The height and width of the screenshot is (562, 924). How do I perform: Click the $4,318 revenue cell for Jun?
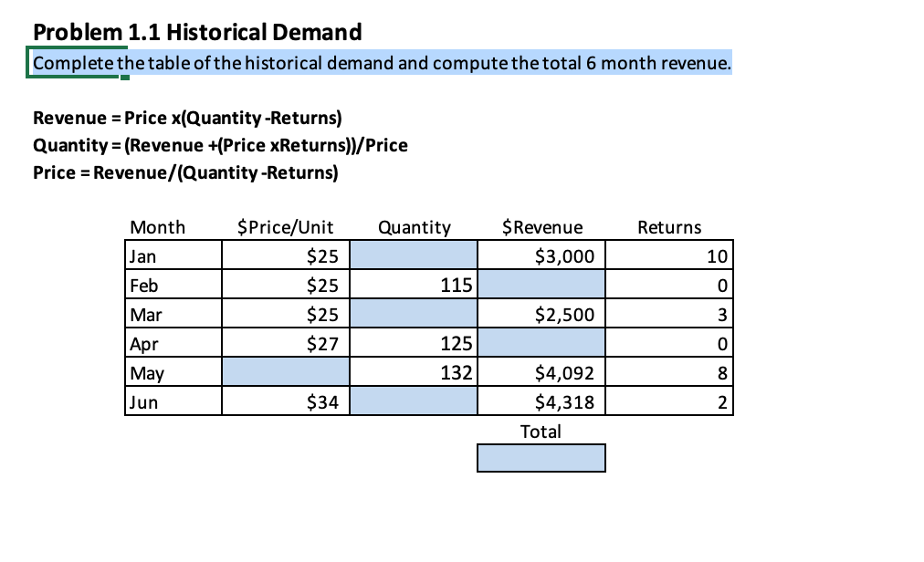[541, 401]
